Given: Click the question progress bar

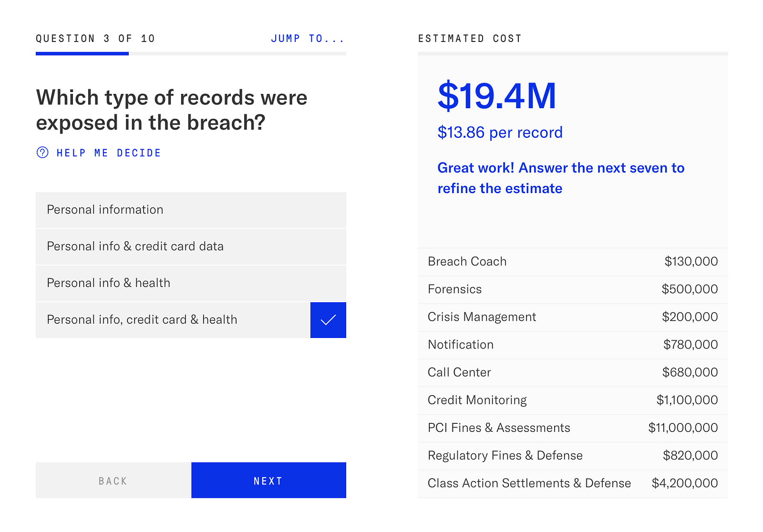Looking at the screenshot, I should pos(191,53).
